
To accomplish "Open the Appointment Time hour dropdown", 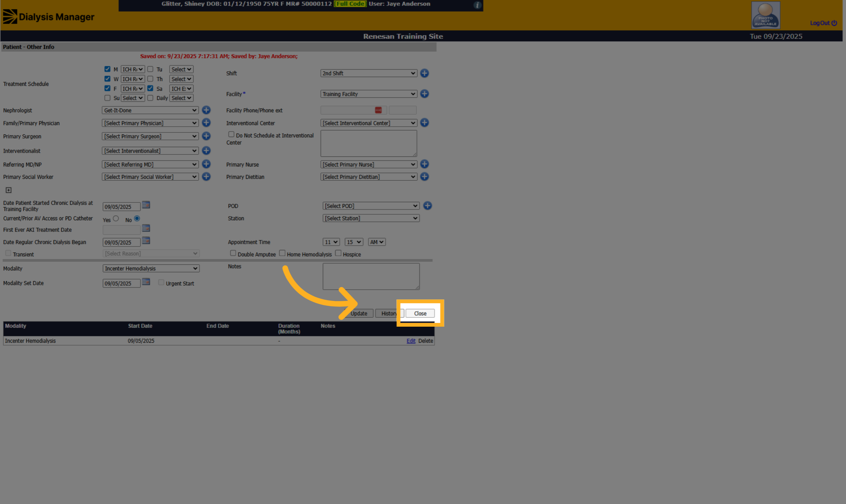I will [x=331, y=242].
